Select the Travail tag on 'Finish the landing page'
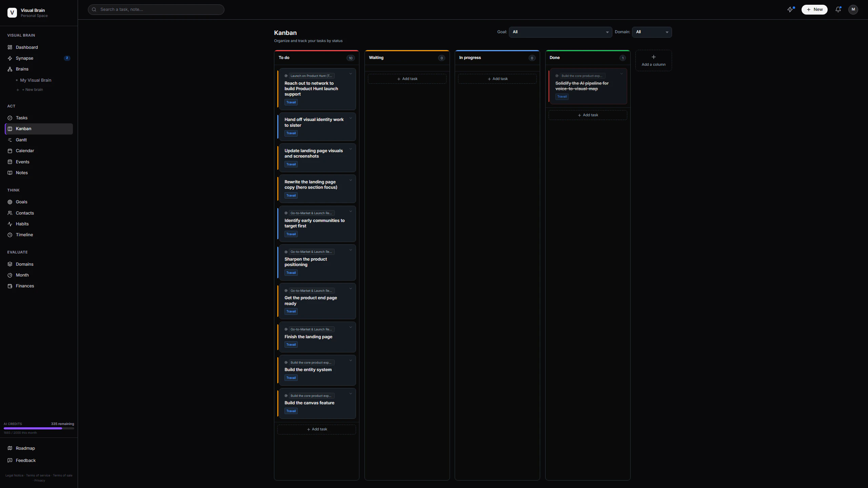Viewport: 868px width, 488px height. coord(291,344)
